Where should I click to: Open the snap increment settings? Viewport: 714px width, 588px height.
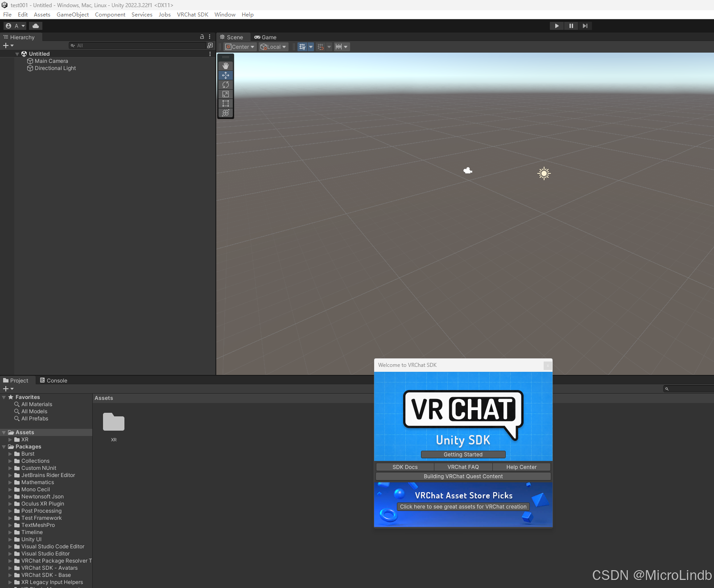pyautogui.click(x=342, y=47)
